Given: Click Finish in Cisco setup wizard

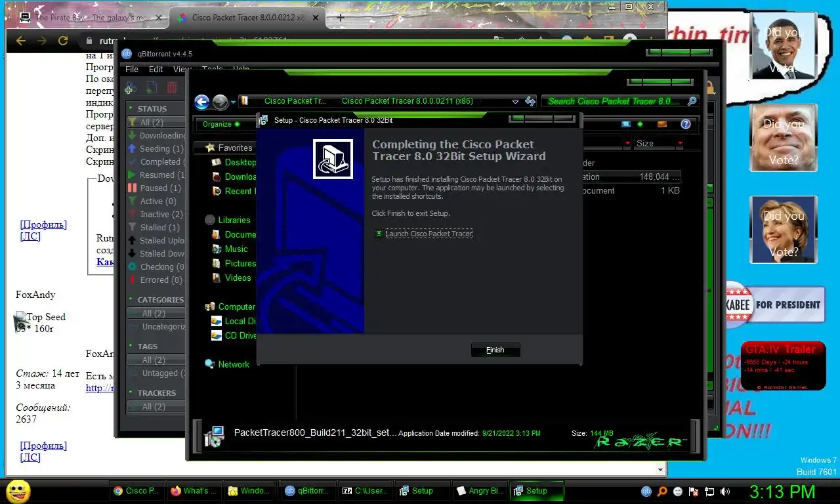Looking at the screenshot, I should pos(495,350).
